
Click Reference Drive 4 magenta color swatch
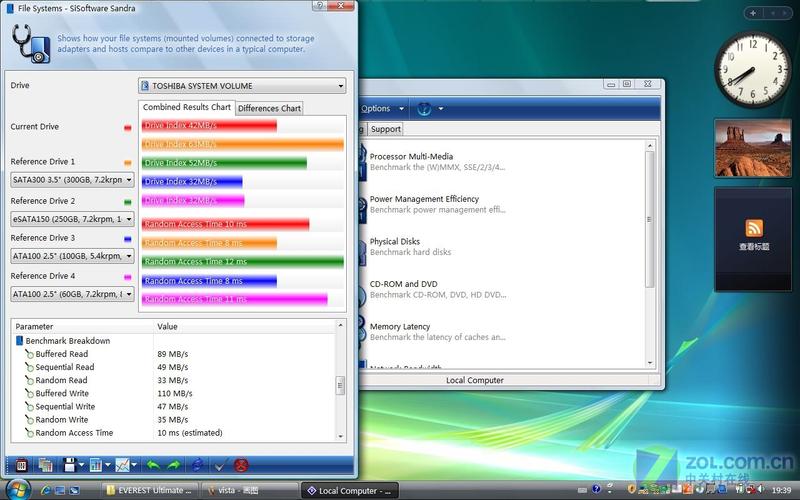[128, 277]
